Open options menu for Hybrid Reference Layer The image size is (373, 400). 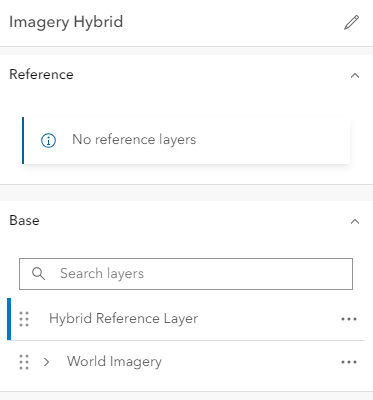pyautogui.click(x=349, y=319)
